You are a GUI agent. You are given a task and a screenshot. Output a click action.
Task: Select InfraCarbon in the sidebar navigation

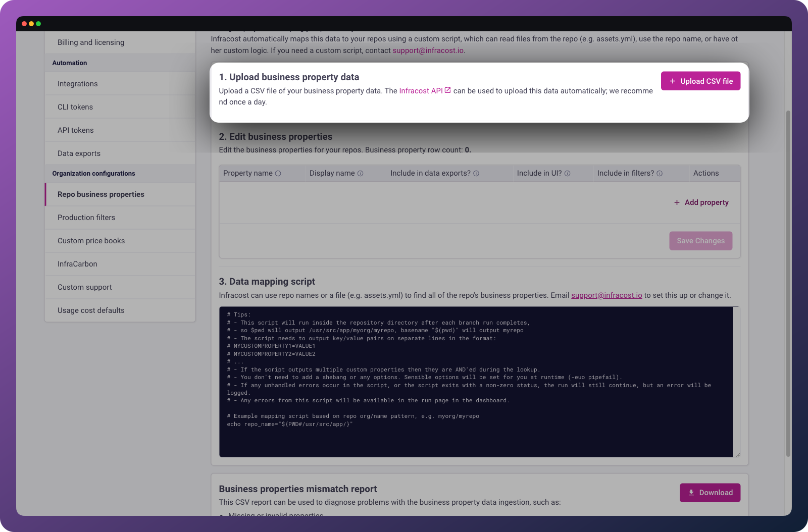click(x=77, y=264)
